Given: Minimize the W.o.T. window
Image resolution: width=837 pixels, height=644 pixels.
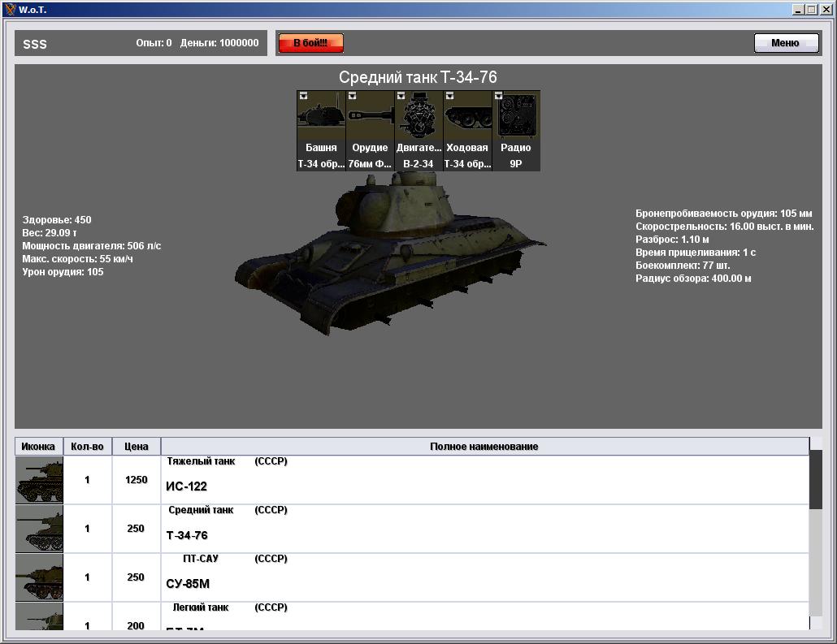Looking at the screenshot, I should click(x=799, y=10).
